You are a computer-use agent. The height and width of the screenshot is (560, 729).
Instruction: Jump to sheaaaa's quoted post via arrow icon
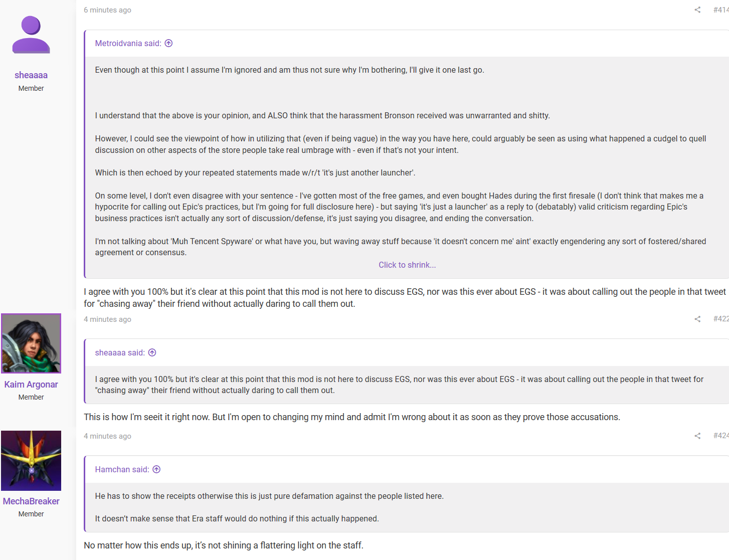152,352
